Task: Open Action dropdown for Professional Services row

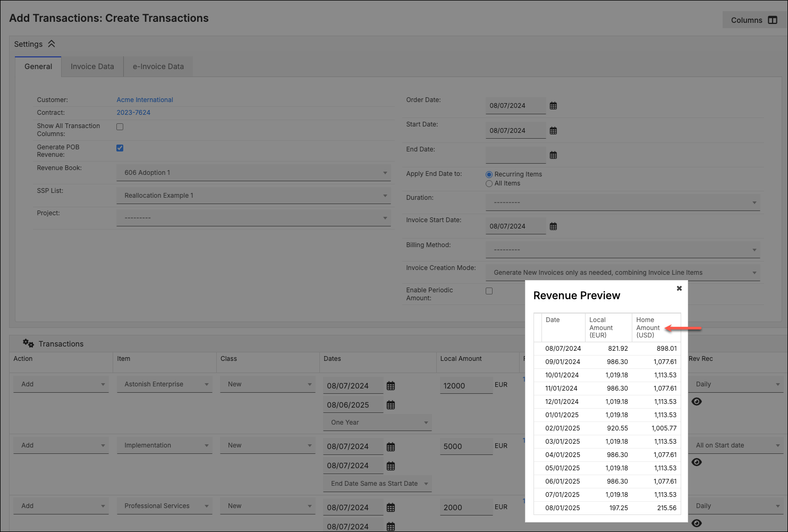Action: [61, 506]
